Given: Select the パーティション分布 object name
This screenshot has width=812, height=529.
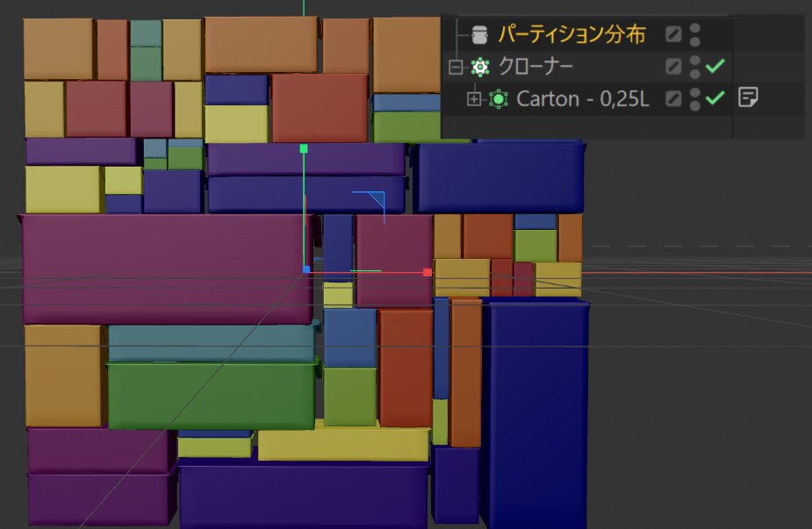Looking at the screenshot, I should coord(571,34).
